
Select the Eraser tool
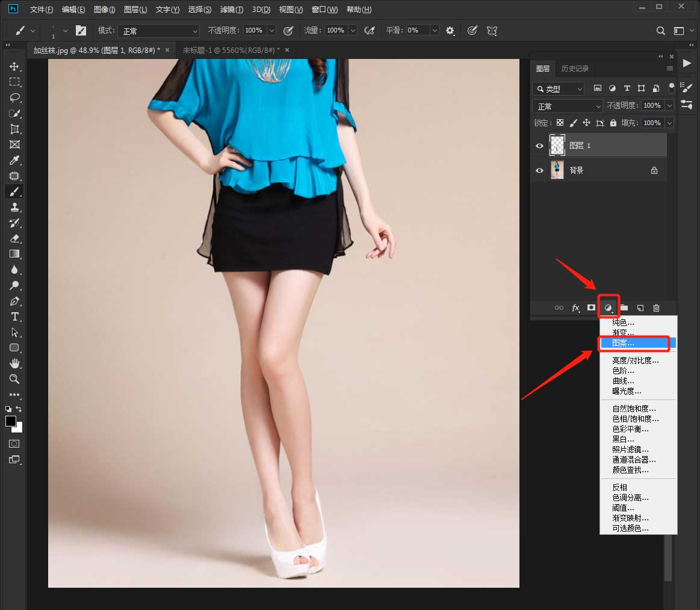pos(14,238)
